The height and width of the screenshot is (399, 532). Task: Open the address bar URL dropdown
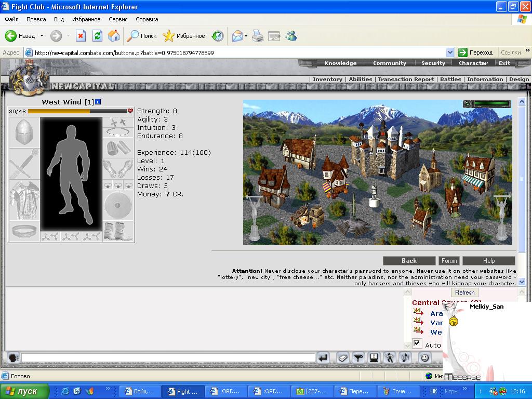[450, 52]
